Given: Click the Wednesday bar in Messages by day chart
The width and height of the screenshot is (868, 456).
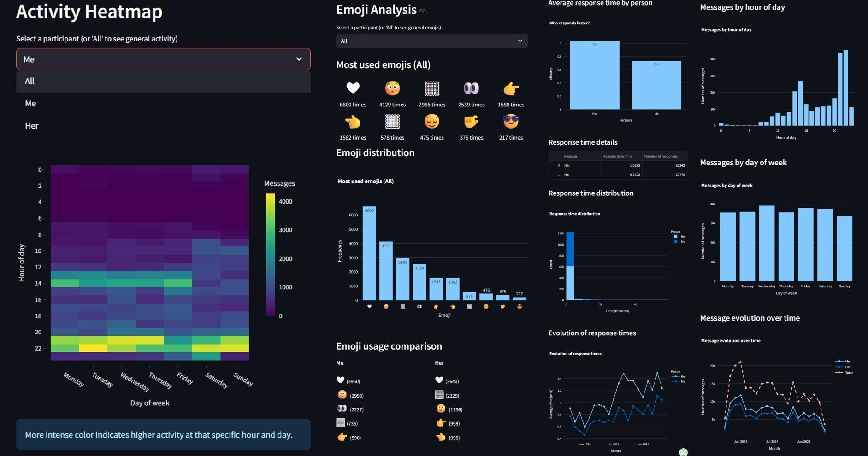Looking at the screenshot, I should 767,243.
